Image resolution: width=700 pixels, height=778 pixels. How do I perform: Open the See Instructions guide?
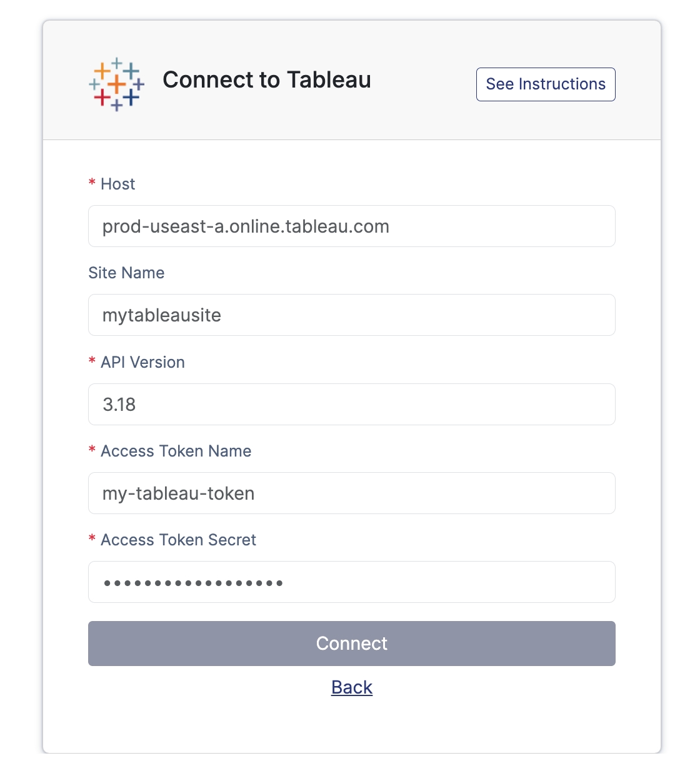(x=545, y=84)
